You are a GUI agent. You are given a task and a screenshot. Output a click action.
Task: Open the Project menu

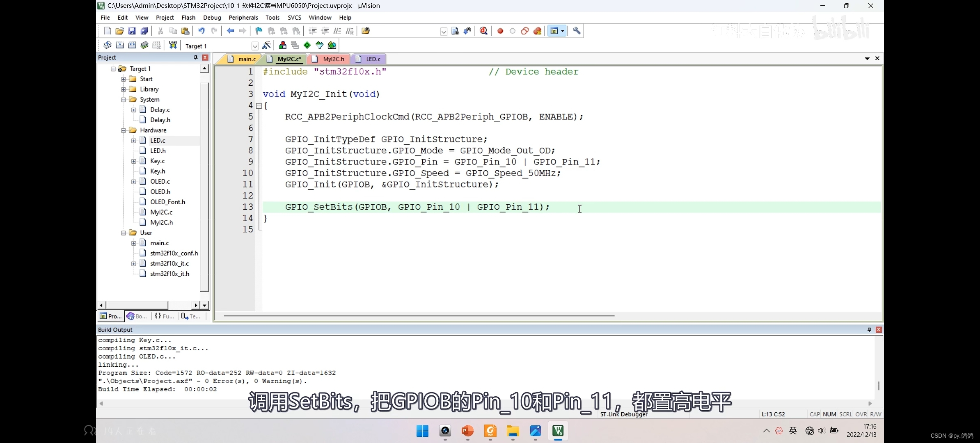click(165, 18)
